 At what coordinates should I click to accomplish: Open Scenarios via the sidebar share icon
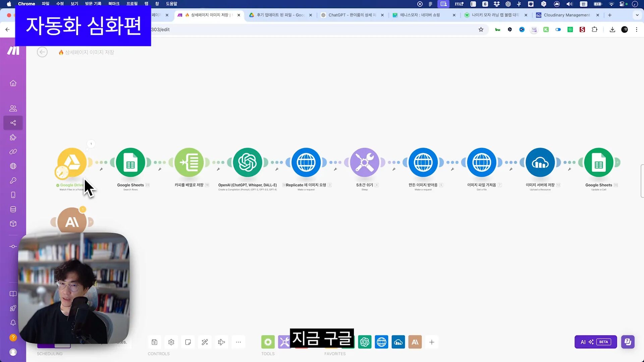13,123
